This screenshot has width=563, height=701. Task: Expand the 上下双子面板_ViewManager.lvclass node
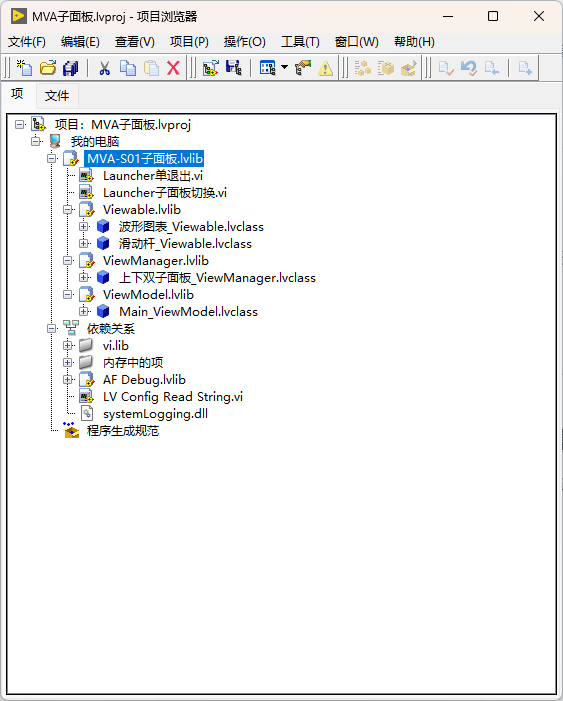coord(84,277)
